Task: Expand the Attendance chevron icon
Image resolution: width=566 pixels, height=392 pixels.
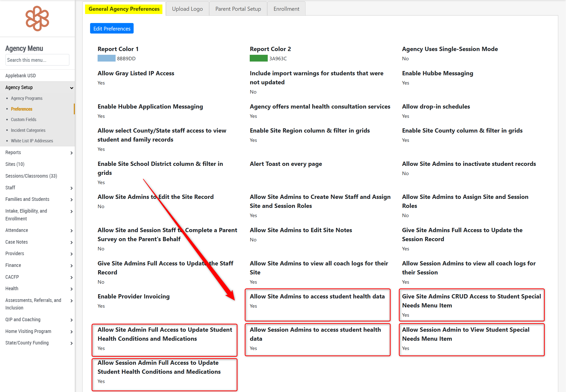Action: coord(72,231)
